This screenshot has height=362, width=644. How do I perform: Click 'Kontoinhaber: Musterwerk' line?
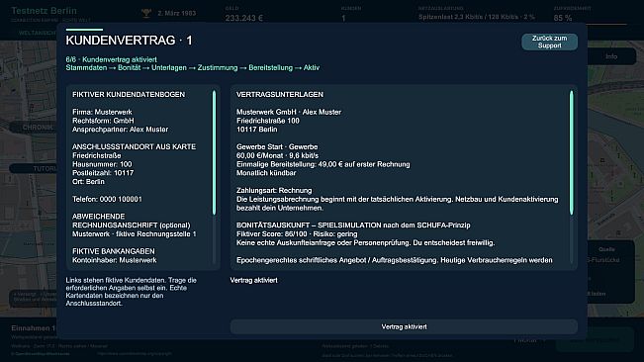tap(115, 260)
